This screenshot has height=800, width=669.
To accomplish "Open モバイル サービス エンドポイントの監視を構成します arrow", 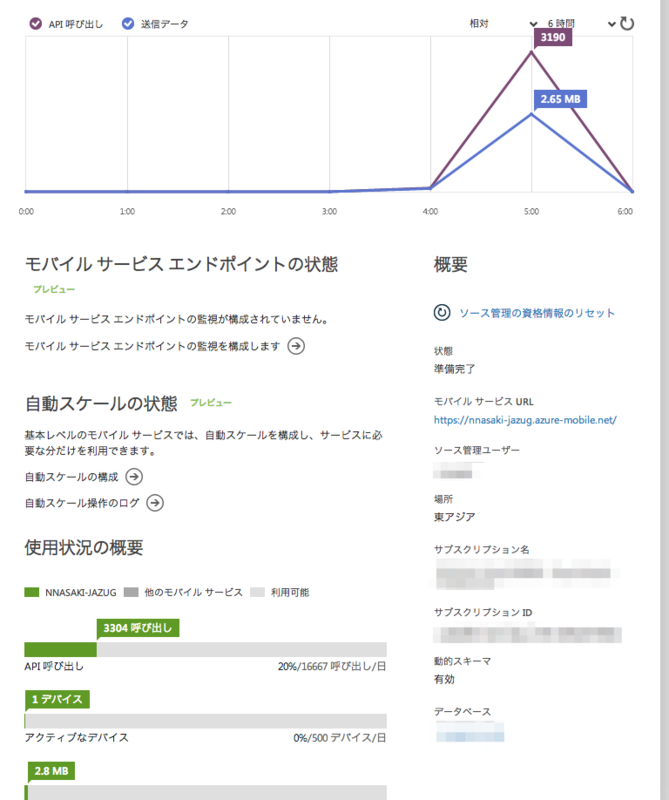I will pos(296,346).
